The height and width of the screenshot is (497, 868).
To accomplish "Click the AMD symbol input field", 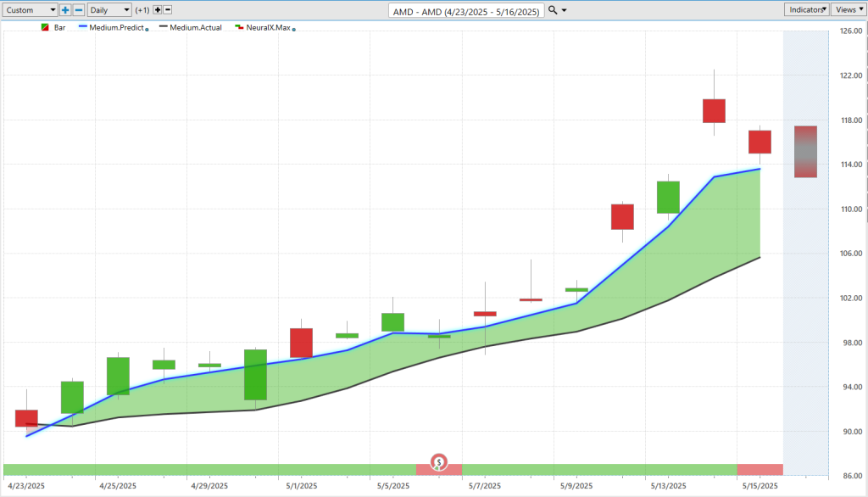I will [466, 11].
